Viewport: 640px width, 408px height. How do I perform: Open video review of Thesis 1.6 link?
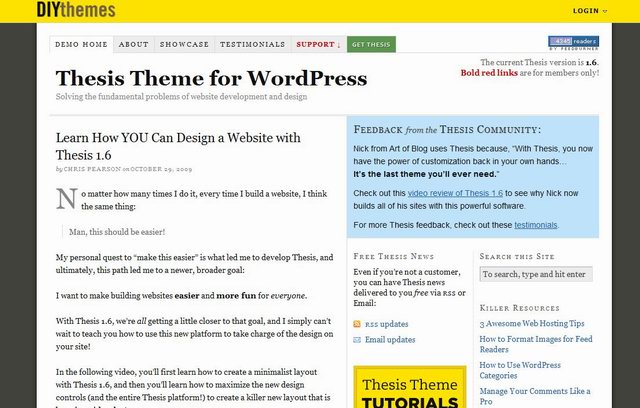click(x=455, y=193)
